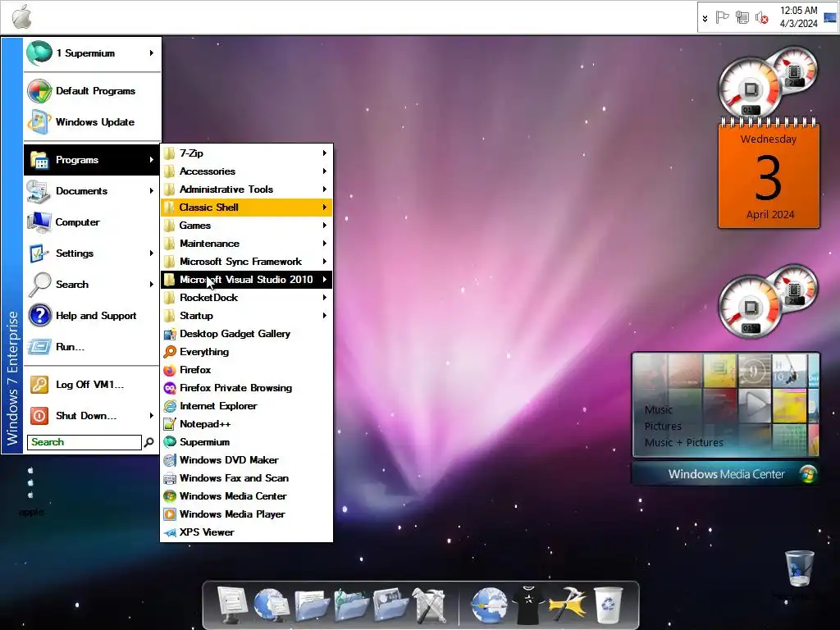Click the hammer and wrench tools dock icon
This screenshot has width=840, height=630.
[430, 605]
